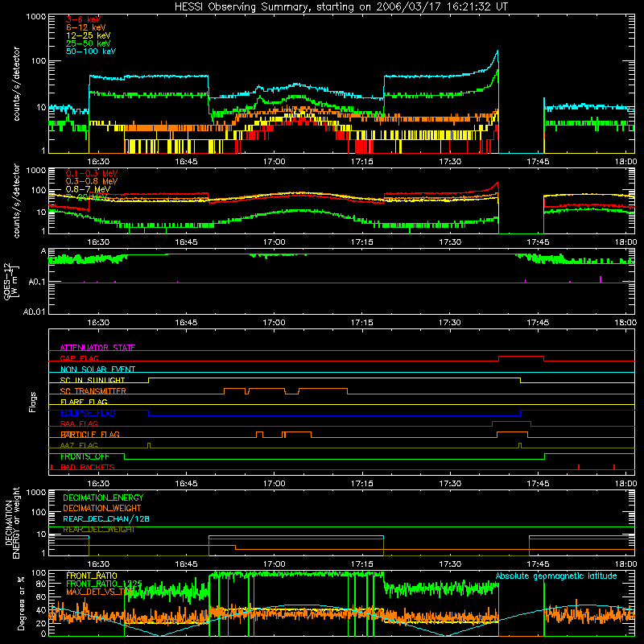This screenshot has height=644, width=644.
Task: Click the vertical Flags axis title
Action: tap(33, 402)
